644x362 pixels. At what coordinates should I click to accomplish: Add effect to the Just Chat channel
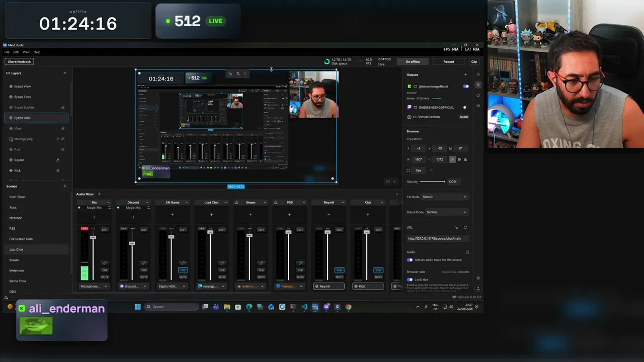point(211,215)
